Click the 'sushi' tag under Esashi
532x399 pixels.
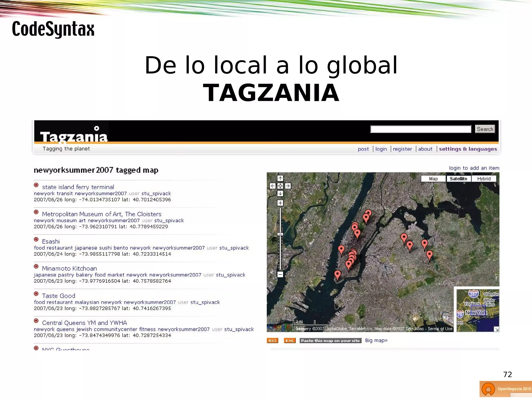(x=105, y=248)
